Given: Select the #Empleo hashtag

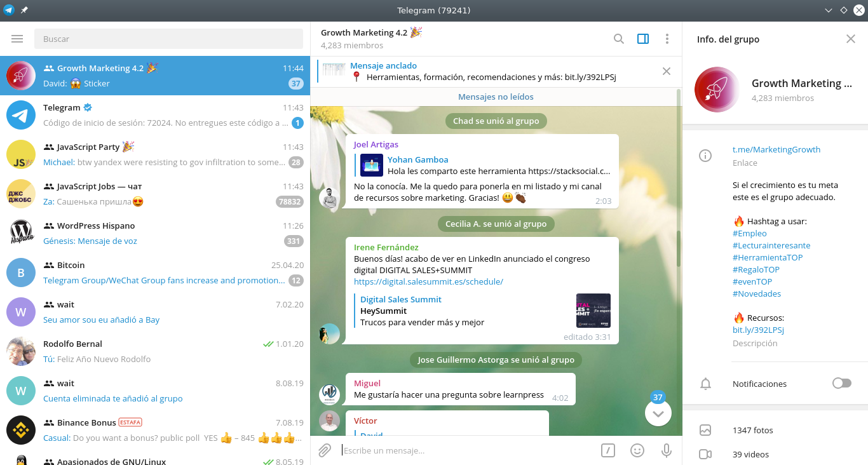Looking at the screenshot, I should 750,233.
